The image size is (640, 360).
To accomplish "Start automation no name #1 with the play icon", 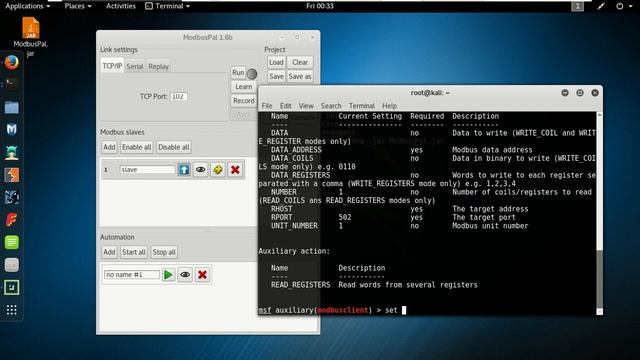I will pyautogui.click(x=168, y=275).
